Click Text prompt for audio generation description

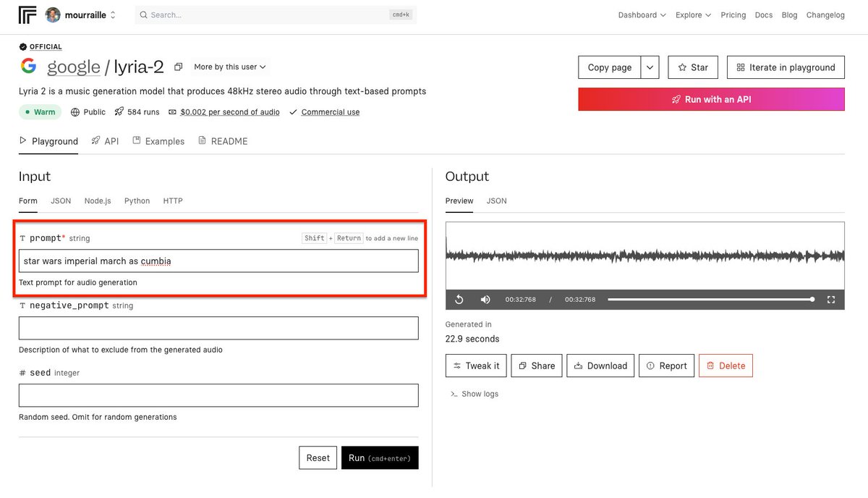[x=78, y=282]
